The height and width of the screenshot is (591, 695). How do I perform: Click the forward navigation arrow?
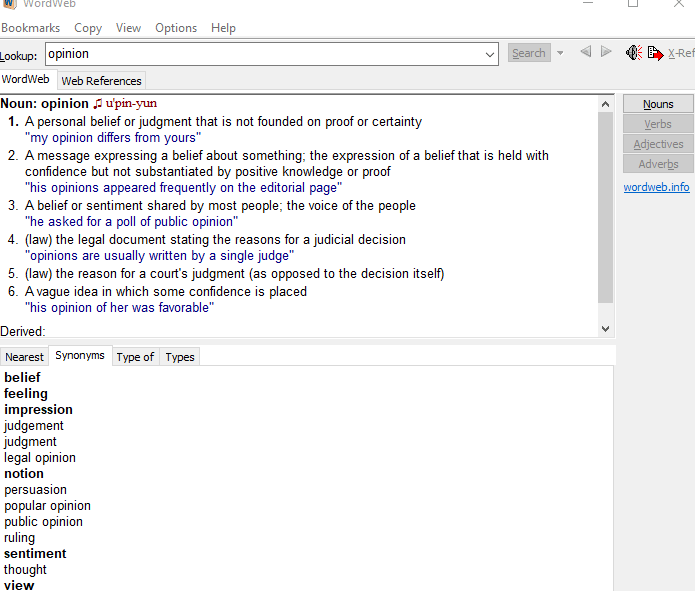606,52
